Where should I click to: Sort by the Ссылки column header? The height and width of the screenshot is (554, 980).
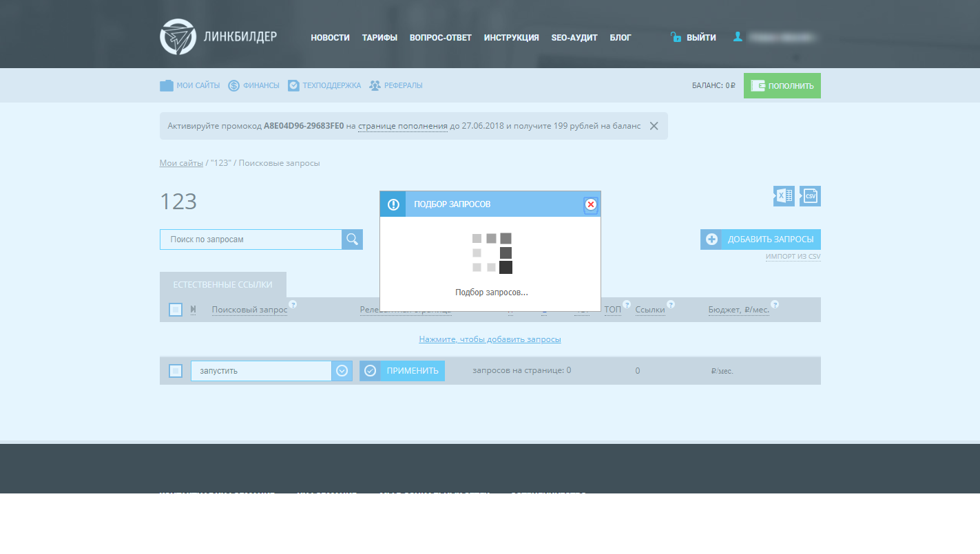[650, 310]
